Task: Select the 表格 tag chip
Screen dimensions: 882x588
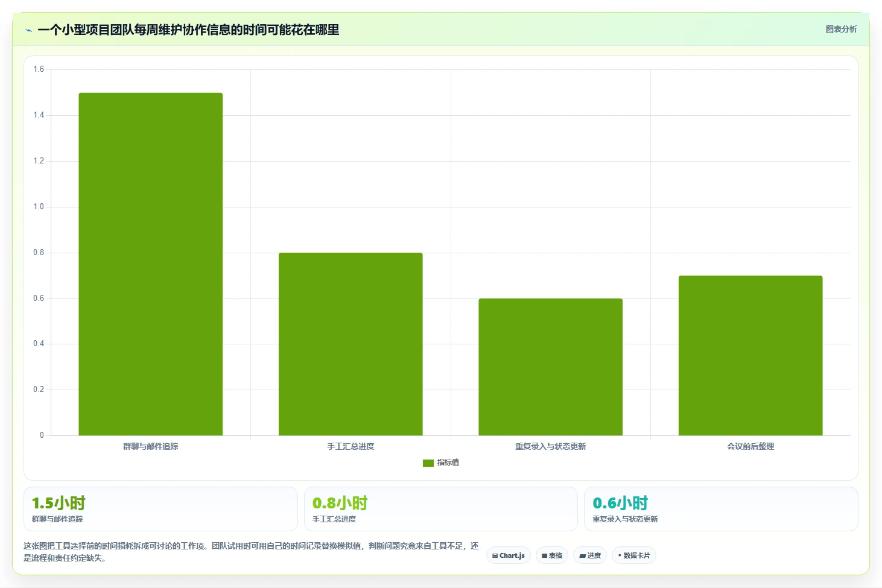Action: [x=552, y=555]
